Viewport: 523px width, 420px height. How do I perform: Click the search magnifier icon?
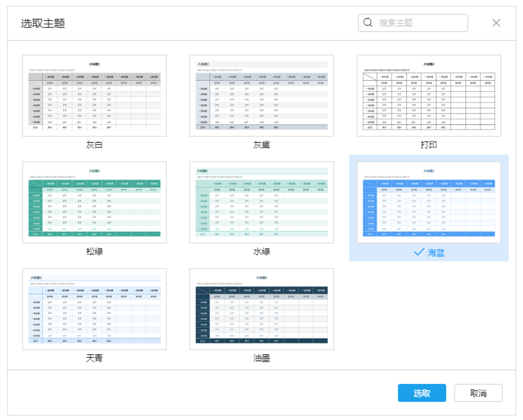point(367,22)
